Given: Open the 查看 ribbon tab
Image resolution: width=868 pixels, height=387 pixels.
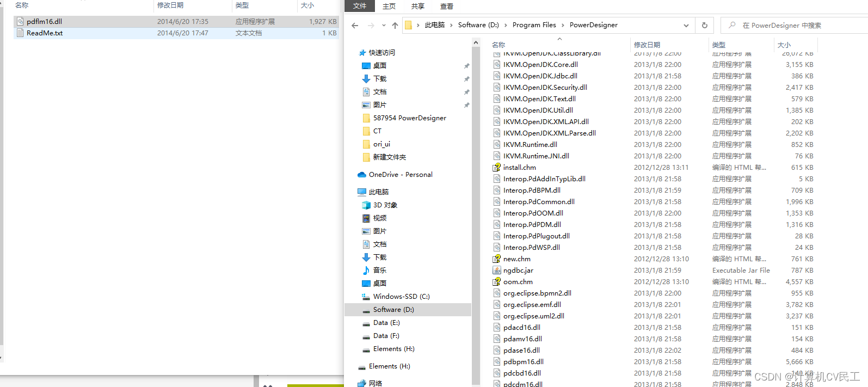Looking at the screenshot, I should point(447,7).
